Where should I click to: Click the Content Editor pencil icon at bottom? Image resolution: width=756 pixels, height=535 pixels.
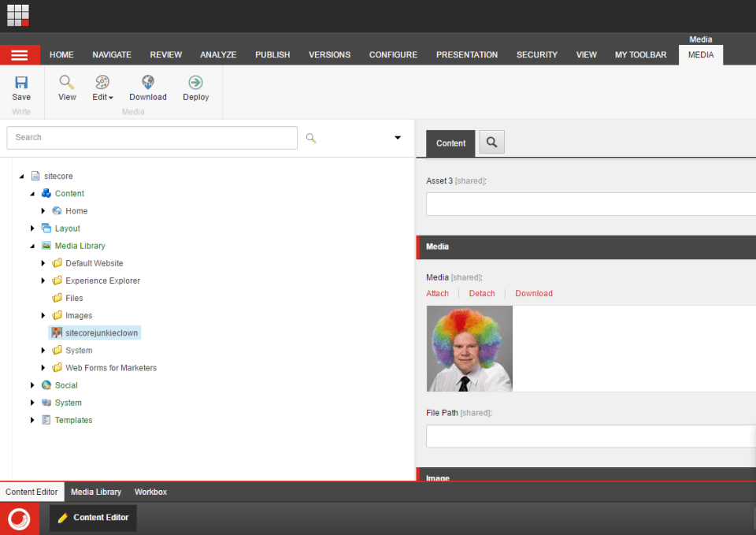pos(64,518)
